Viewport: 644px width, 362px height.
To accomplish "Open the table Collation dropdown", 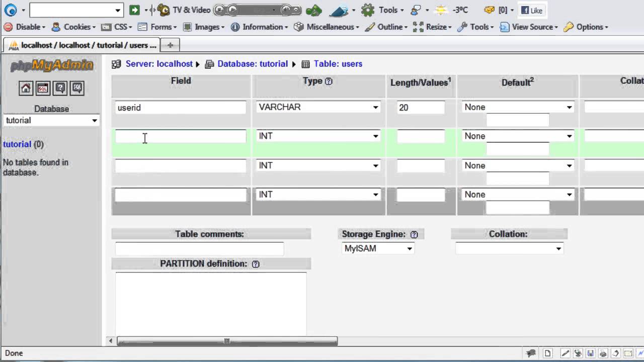I will tap(509, 248).
